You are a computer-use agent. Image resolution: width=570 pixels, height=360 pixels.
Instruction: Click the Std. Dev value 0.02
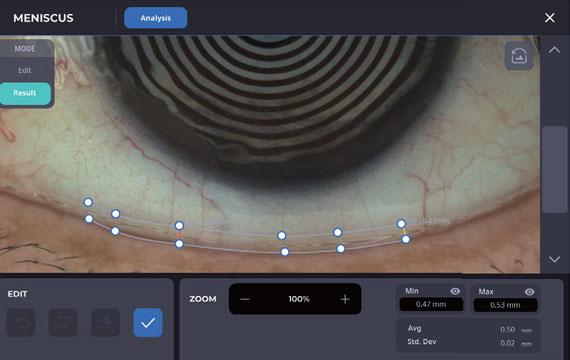(507, 343)
